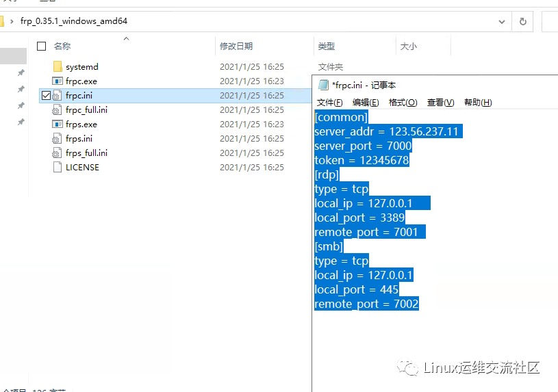This screenshot has height=392, width=558.
Task: Click the [rdp] section line
Action: tap(327, 174)
